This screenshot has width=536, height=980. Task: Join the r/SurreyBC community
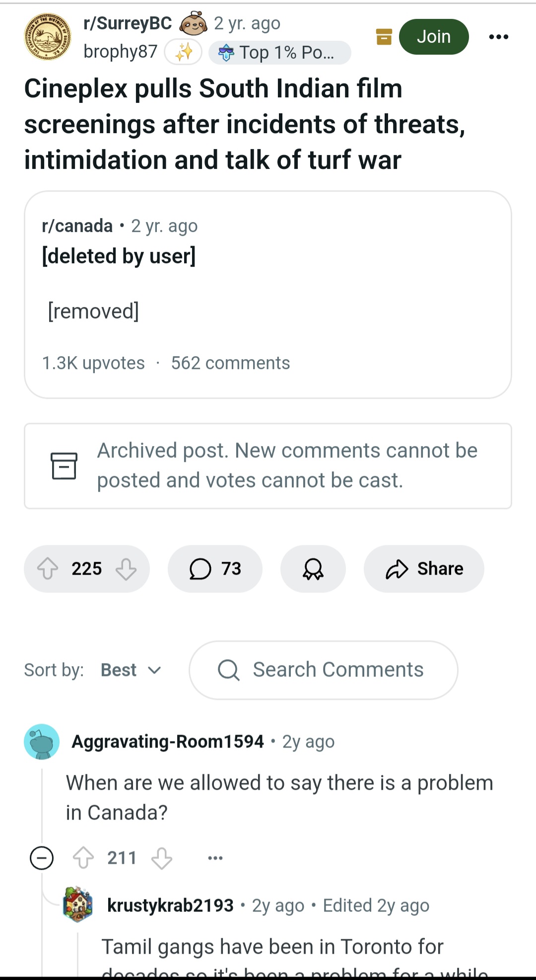433,37
